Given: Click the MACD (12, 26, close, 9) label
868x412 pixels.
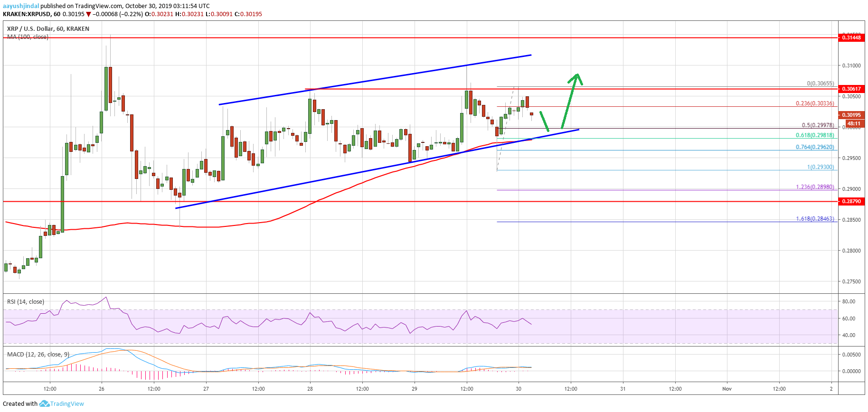Looking at the screenshot, I should tap(38, 355).
